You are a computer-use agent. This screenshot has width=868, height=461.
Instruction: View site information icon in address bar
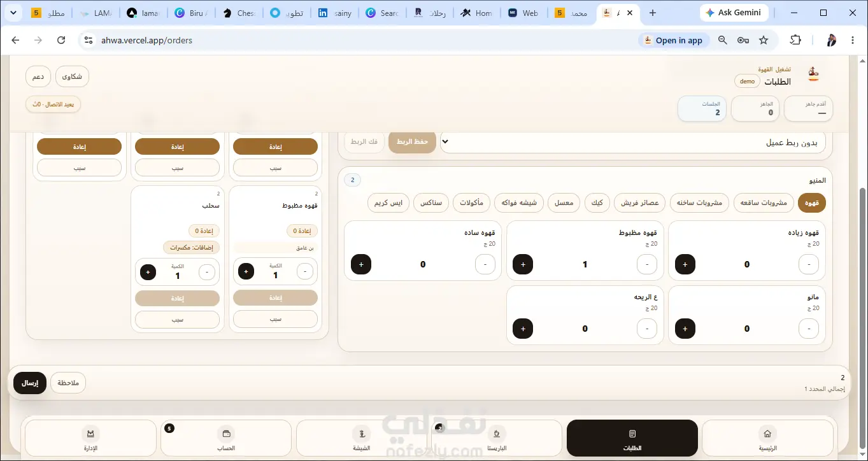tap(88, 40)
